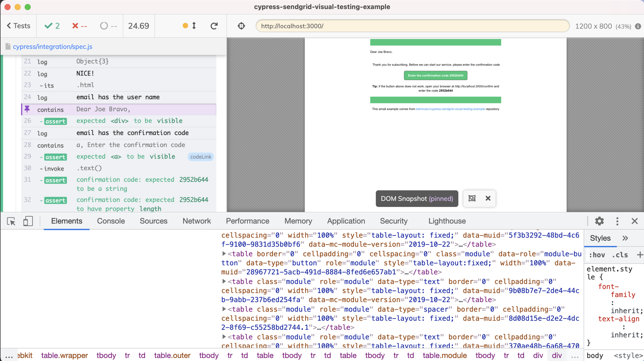Open the DevTools three-dot menu
The width and height of the screenshot is (644, 361).
click(617, 221)
